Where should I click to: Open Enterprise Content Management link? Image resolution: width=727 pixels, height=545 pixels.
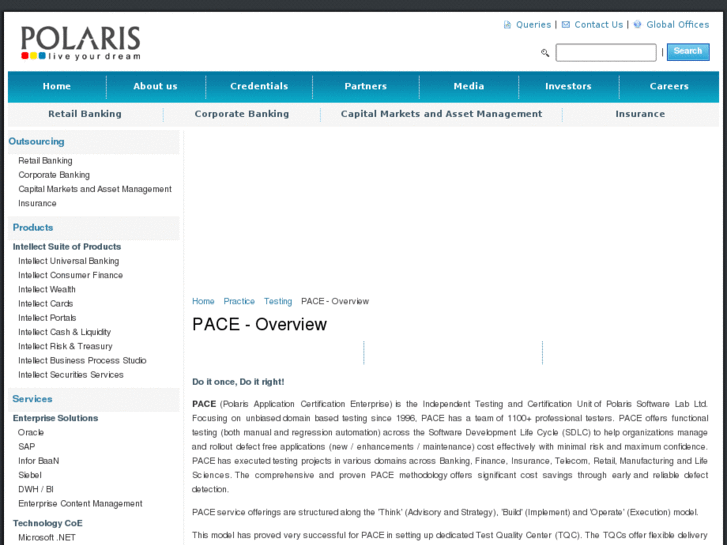(80, 504)
